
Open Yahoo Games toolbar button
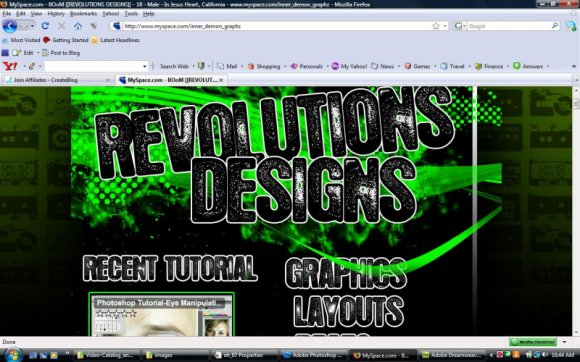tap(417, 66)
